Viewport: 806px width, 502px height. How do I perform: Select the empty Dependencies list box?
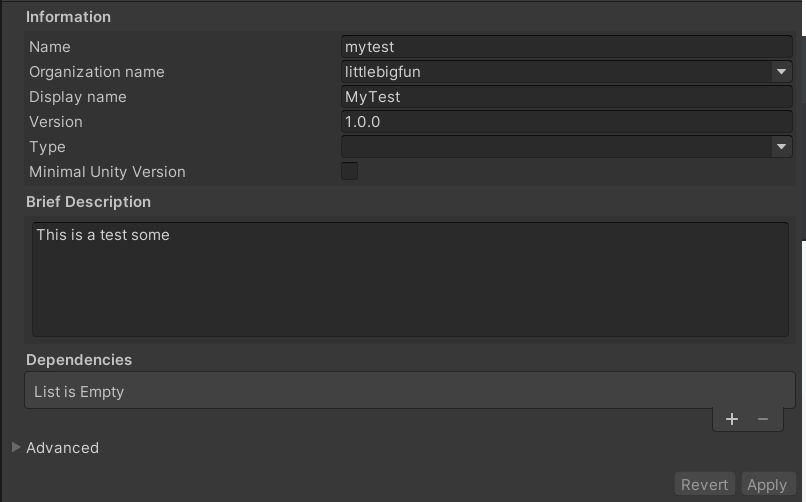coord(410,391)
